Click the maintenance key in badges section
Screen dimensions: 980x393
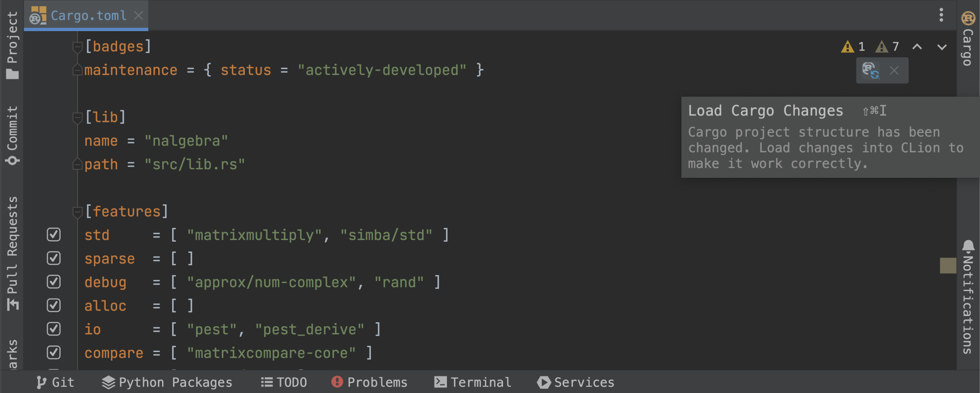click(131, 70)
